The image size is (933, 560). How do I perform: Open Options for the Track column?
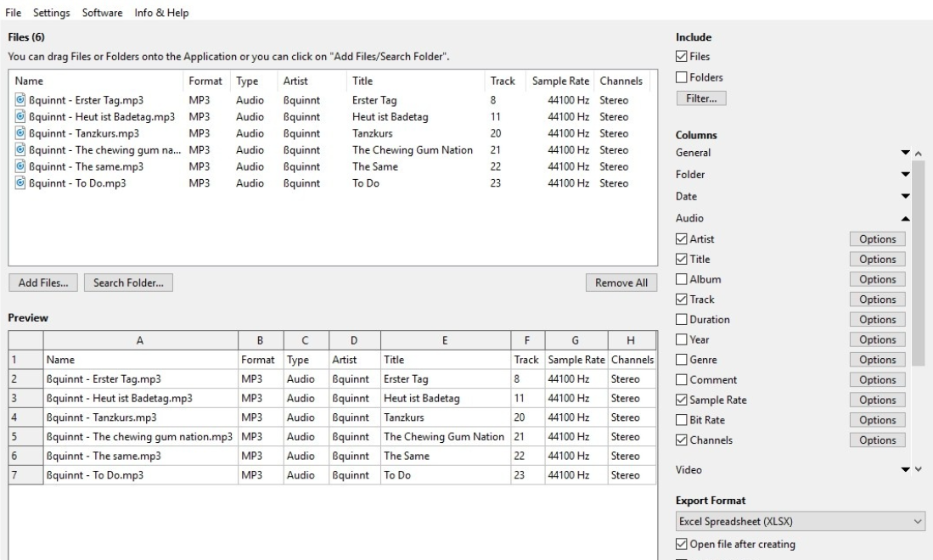[x=877, y=300]
